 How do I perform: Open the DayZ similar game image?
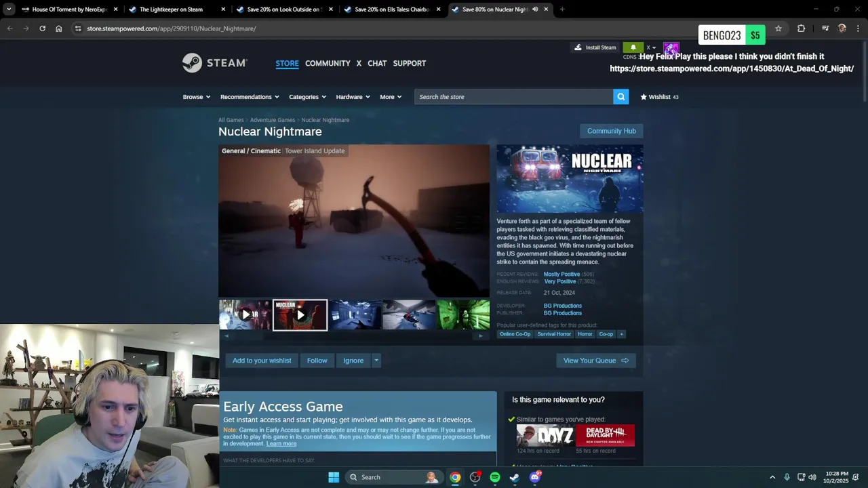[x=545, y=436]
